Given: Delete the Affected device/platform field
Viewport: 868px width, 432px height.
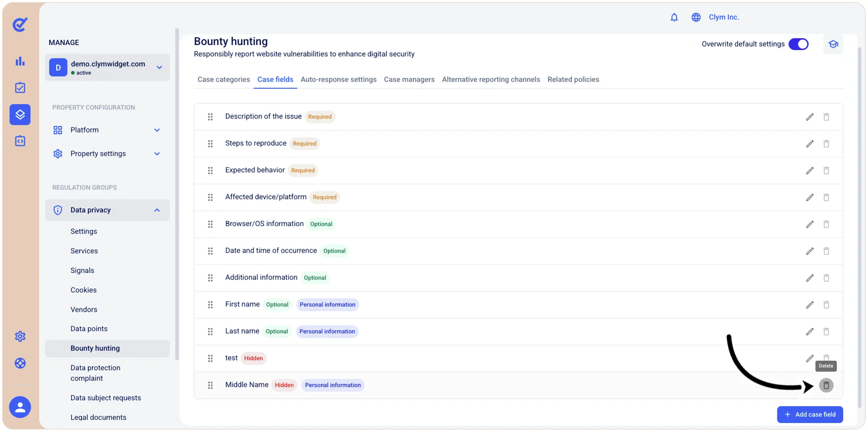Looking at the screenshot, I should [x=826, y=197].
